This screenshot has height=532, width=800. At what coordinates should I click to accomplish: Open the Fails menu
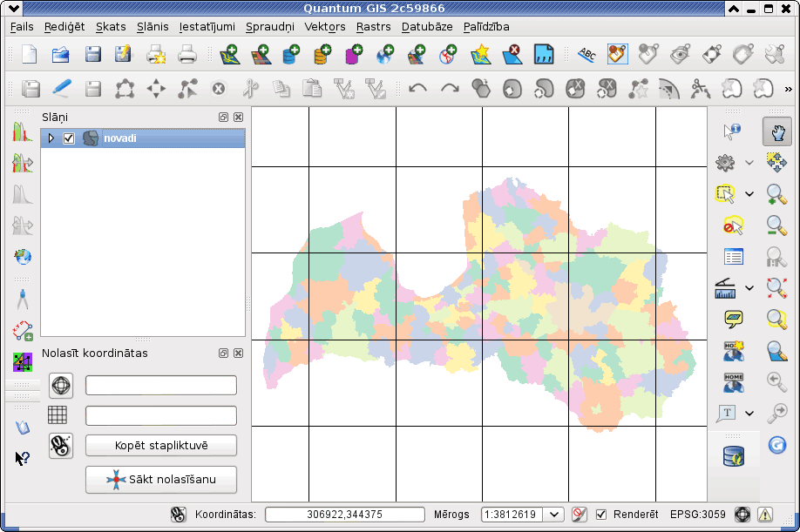click(22, 26)
